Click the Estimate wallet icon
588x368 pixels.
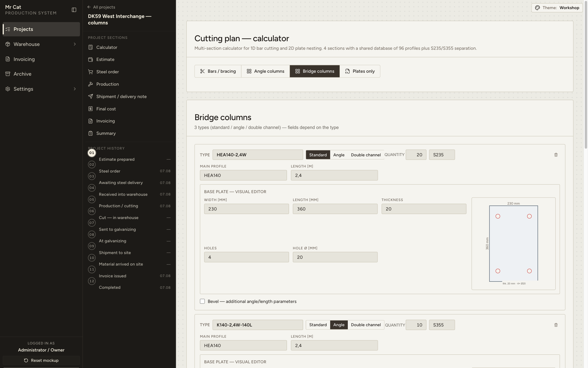click(91, 59)
